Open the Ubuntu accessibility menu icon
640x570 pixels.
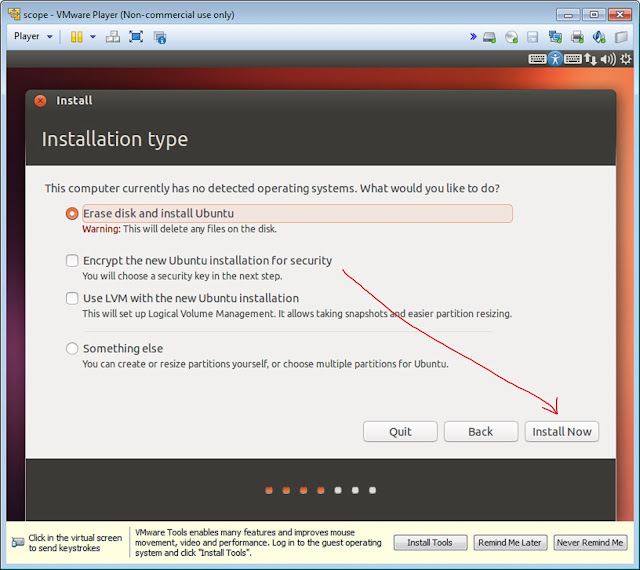pos(555,59)
